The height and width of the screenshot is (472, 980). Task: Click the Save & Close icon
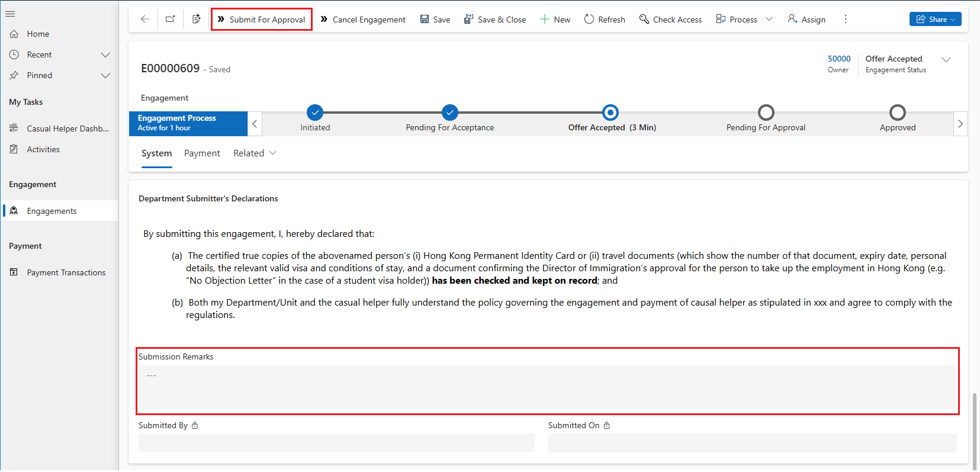(468, 20)
